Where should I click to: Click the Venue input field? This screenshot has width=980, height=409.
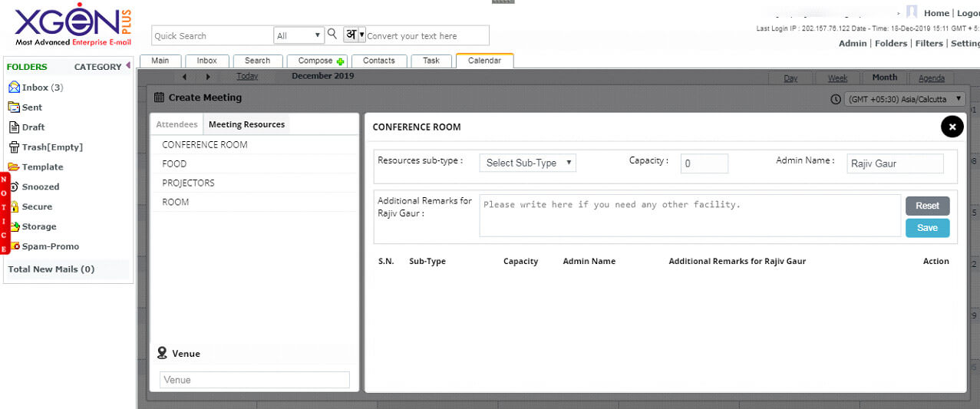point(255,380)
